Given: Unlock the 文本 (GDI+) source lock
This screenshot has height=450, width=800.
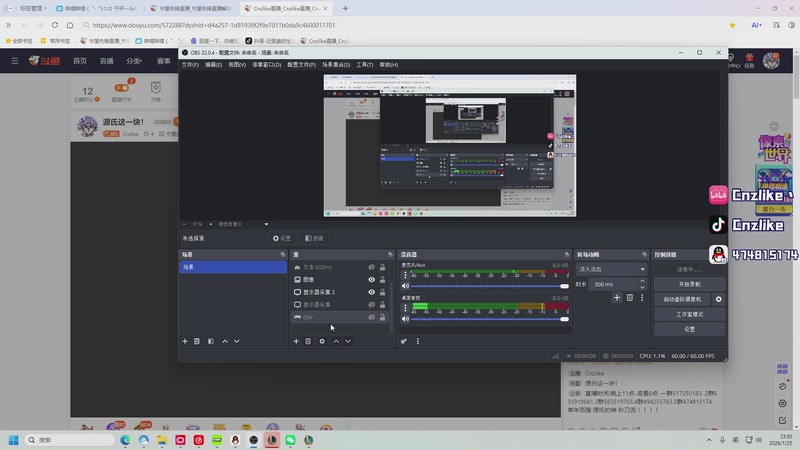Looking at the screenshot, I should [x=382, y=267].
